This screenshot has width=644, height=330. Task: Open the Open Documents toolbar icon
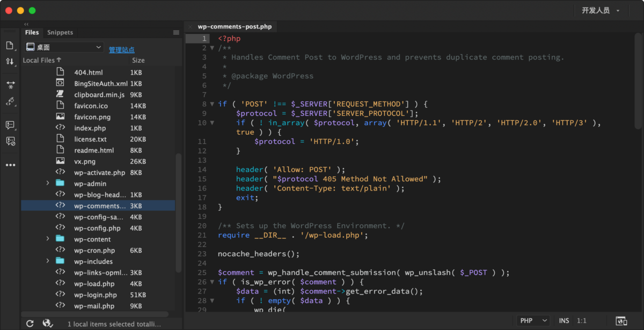click(10, 46)
